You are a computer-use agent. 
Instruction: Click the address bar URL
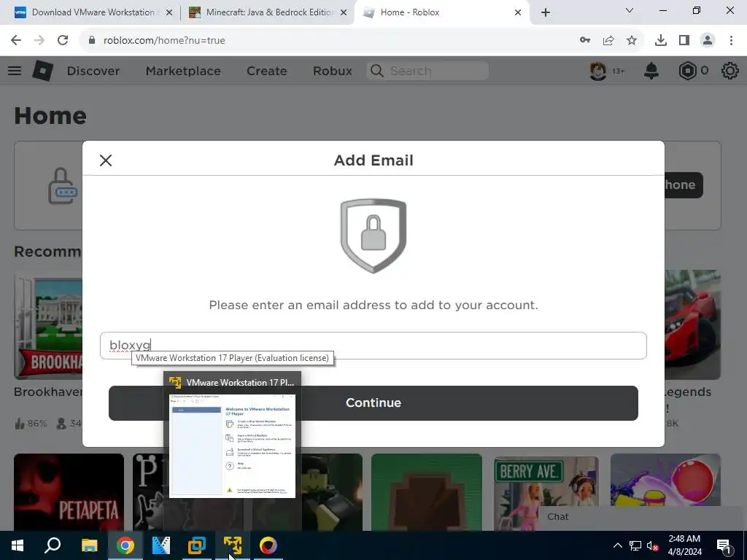(x=164, y=41)
